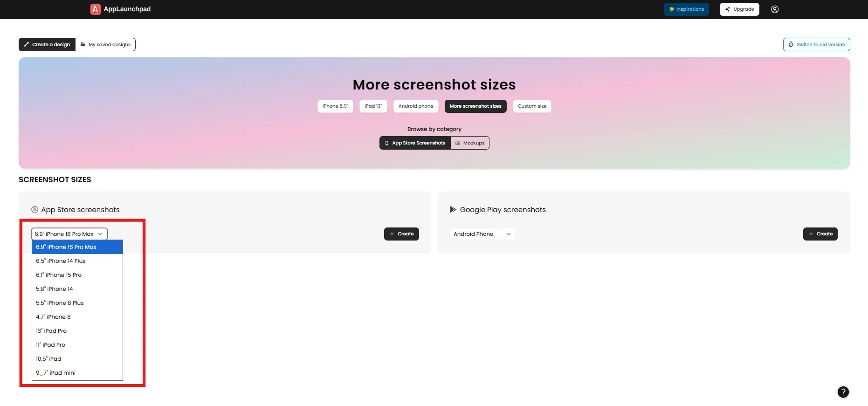868x406 pixels.
Task: Select 10.5" iPad option
Action: click(77, 359)
